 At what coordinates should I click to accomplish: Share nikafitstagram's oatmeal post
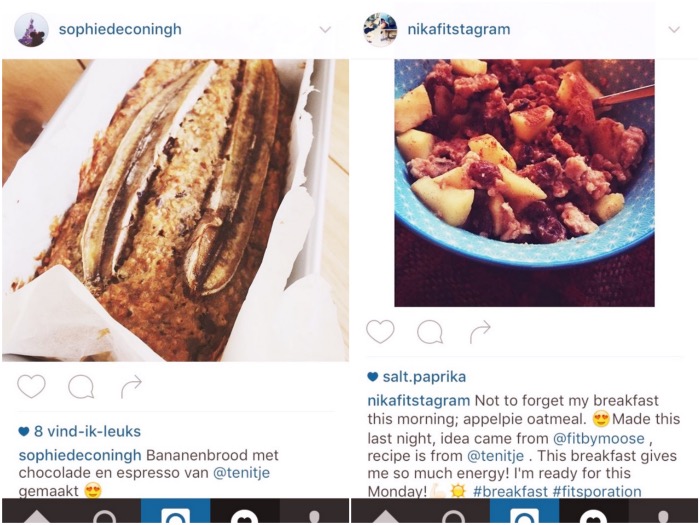480,332
